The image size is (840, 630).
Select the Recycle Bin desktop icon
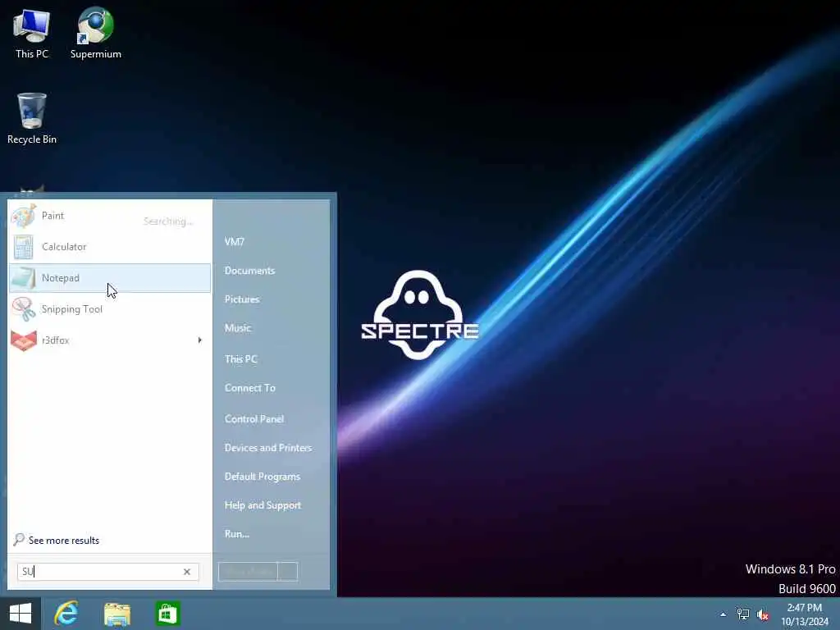[32, 118]
